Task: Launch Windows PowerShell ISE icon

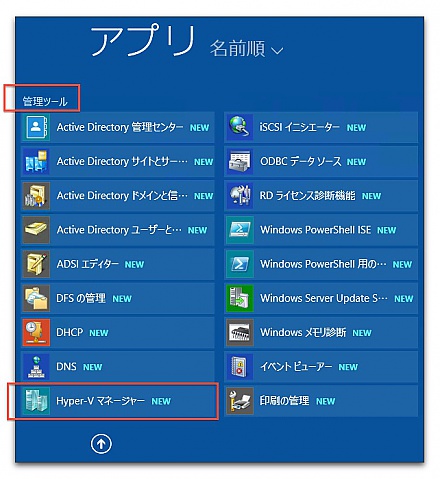Action: click(239, 230)
